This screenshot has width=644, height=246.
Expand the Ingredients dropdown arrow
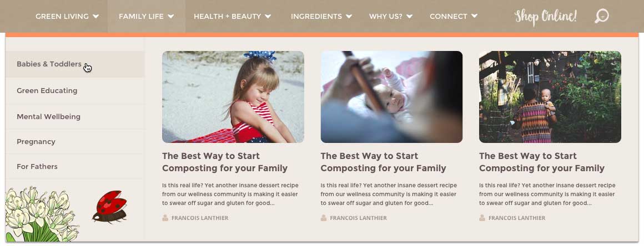pyautogui.click(x=349, y=17)
